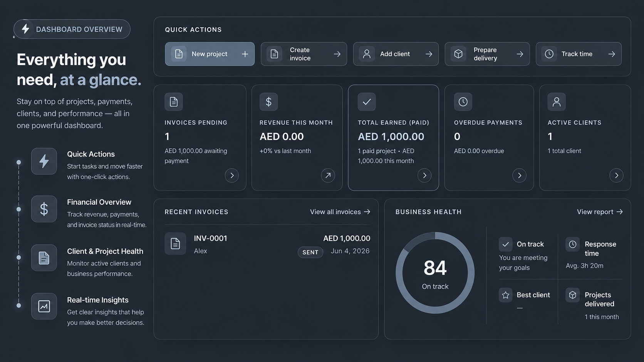Click the 1 this month projects value
This screenshot has height=362, width=644.
coord(602,317)
